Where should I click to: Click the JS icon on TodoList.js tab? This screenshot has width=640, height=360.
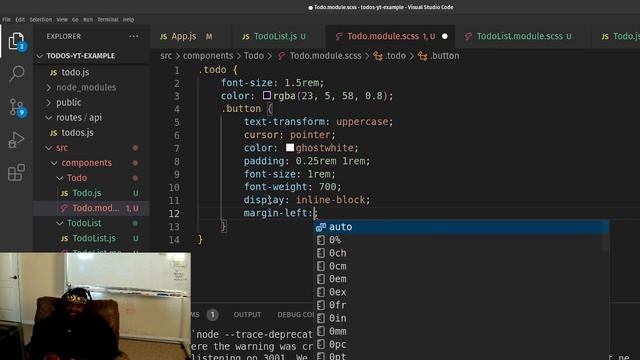246,37
